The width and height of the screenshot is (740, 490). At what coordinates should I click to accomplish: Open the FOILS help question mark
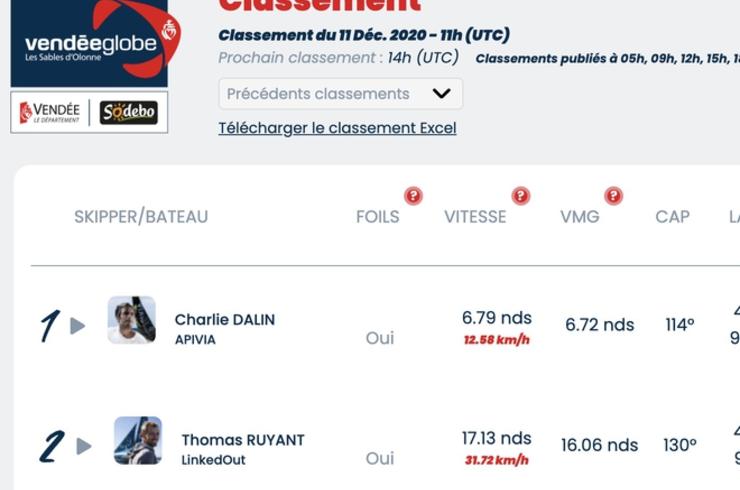click(413, 195)
